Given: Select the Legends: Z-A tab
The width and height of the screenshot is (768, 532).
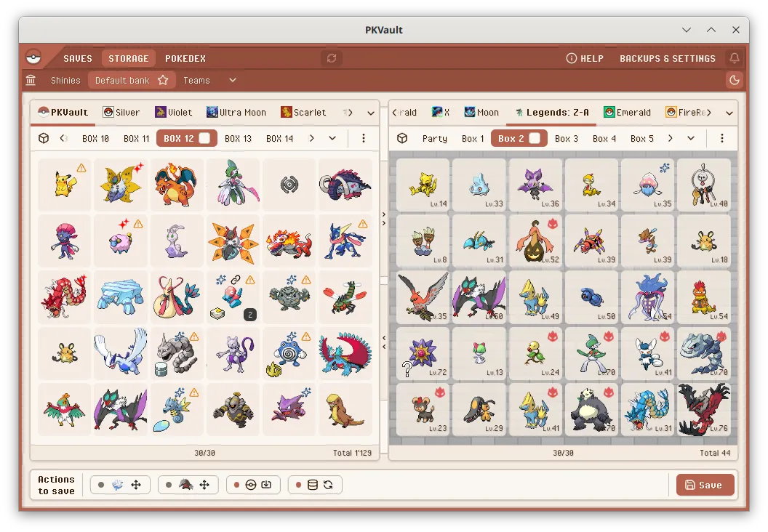Looking at the screenshot, I should click(x=552, y=113).
